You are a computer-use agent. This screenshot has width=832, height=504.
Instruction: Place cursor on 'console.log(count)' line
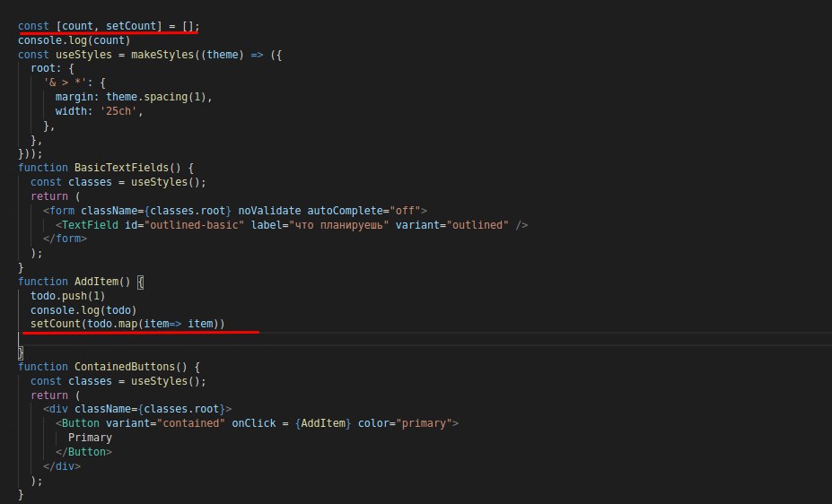[74, 40]
